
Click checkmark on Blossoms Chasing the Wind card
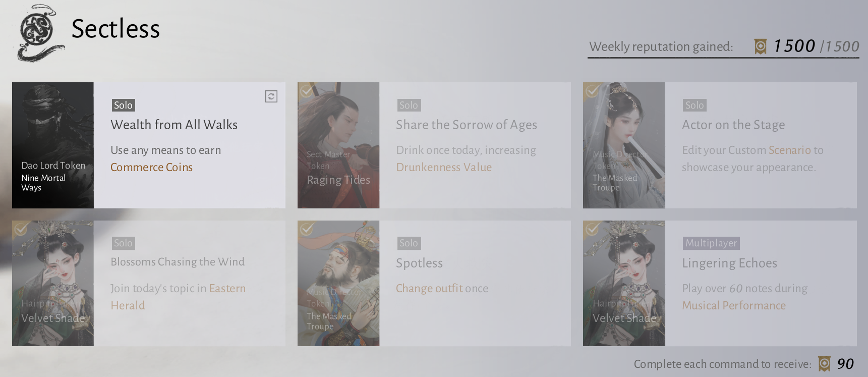click(x=21, y=229)
